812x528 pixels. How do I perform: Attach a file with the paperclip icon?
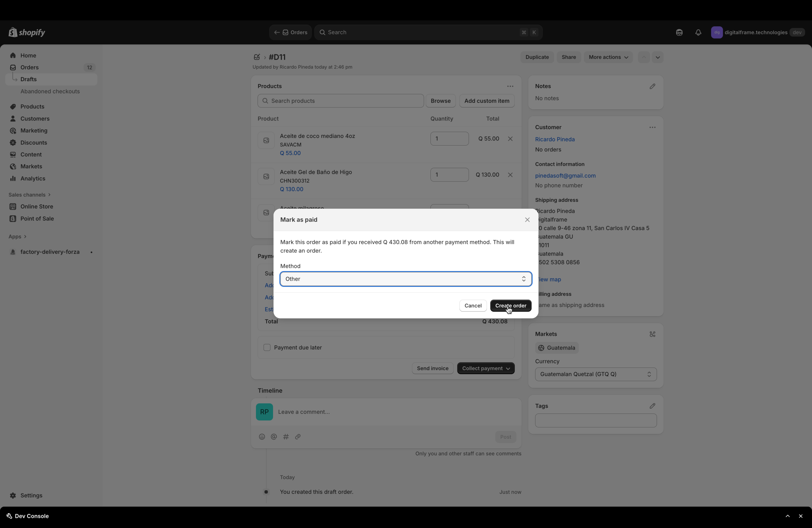pos(298,437)
